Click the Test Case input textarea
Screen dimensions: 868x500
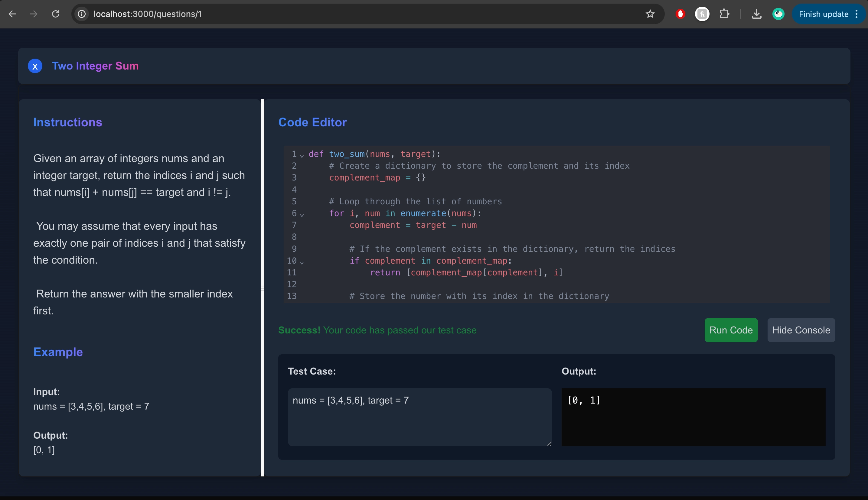tap(419, 417)
